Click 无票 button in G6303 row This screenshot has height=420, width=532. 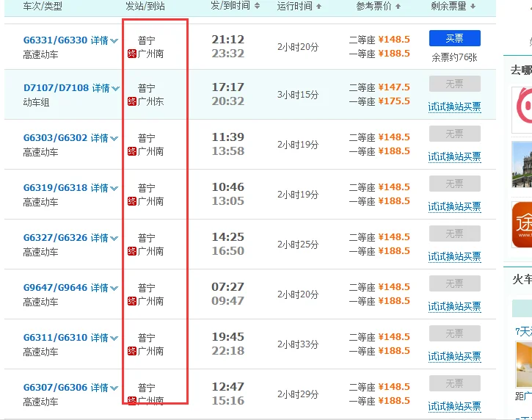[x=455, y=134]
